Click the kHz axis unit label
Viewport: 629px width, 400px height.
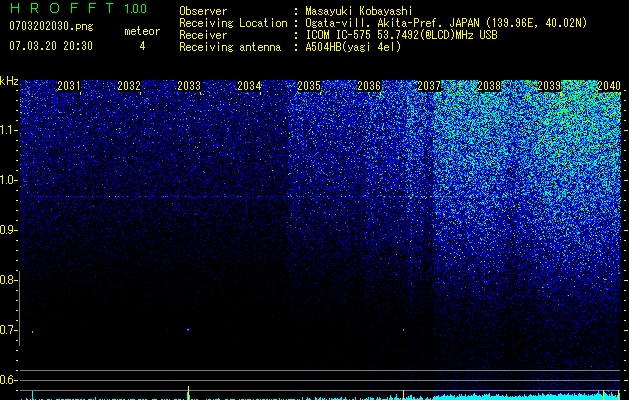pos(9,81)
